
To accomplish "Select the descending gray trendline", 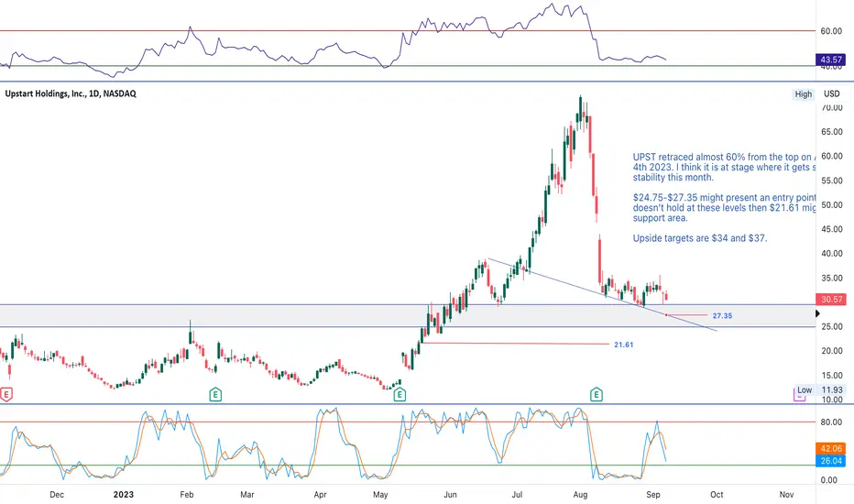I will (x=602, y=295).
